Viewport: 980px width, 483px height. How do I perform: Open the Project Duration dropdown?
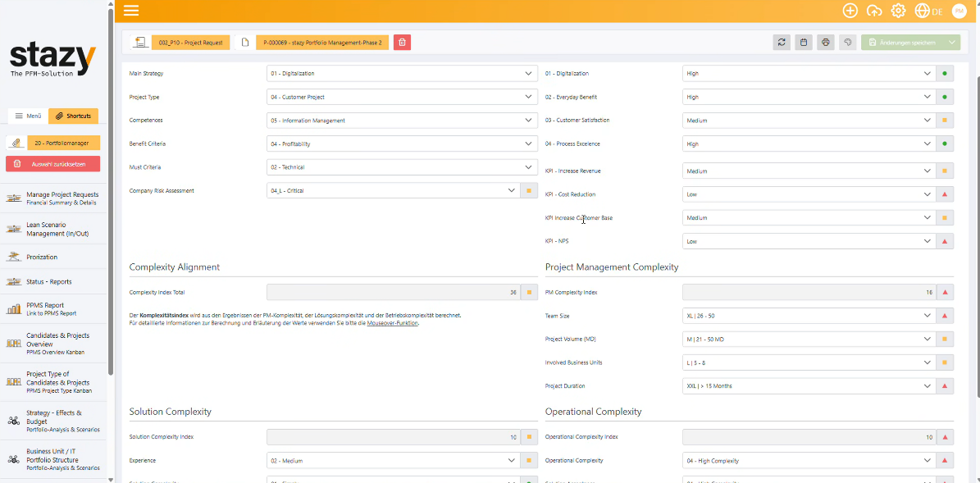[809, 385]
